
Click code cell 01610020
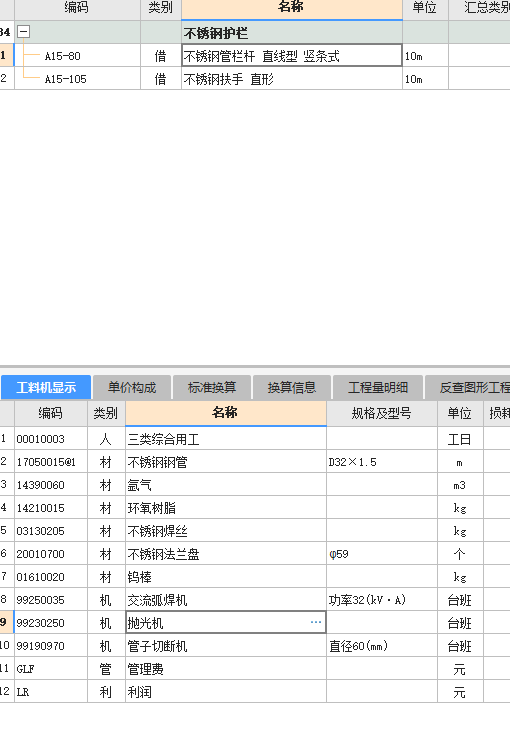(51, 577)
